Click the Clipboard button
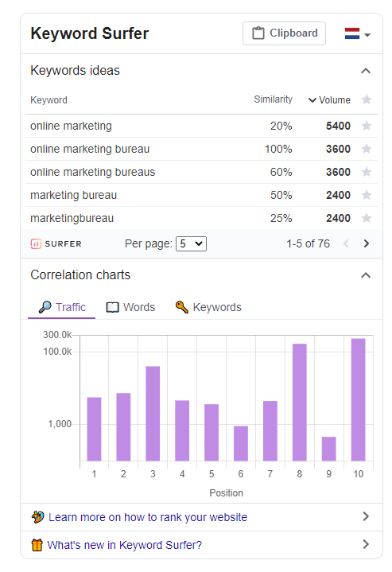The height and width of the screenshot is (572, 392). 284,33
